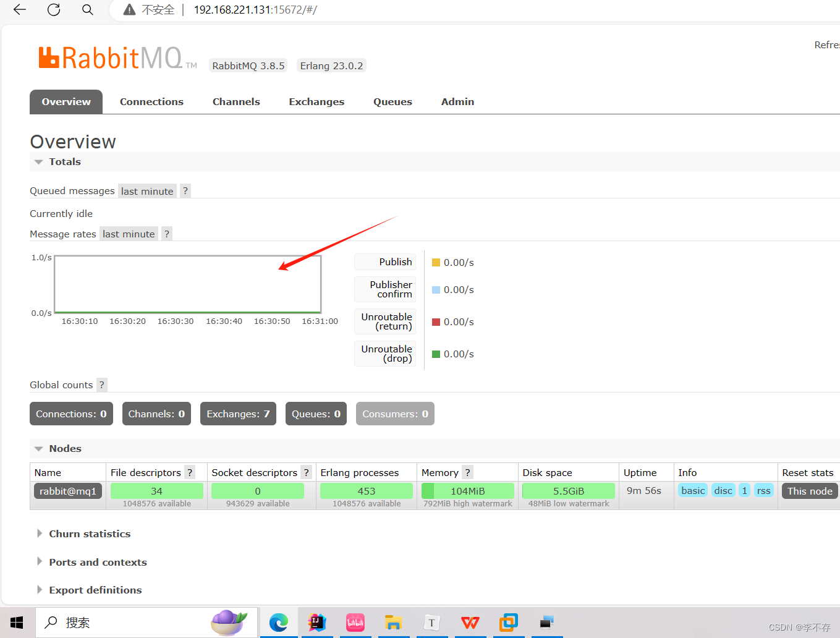
Task: Open Windows Start menu
Action: (x=17, y=623)
